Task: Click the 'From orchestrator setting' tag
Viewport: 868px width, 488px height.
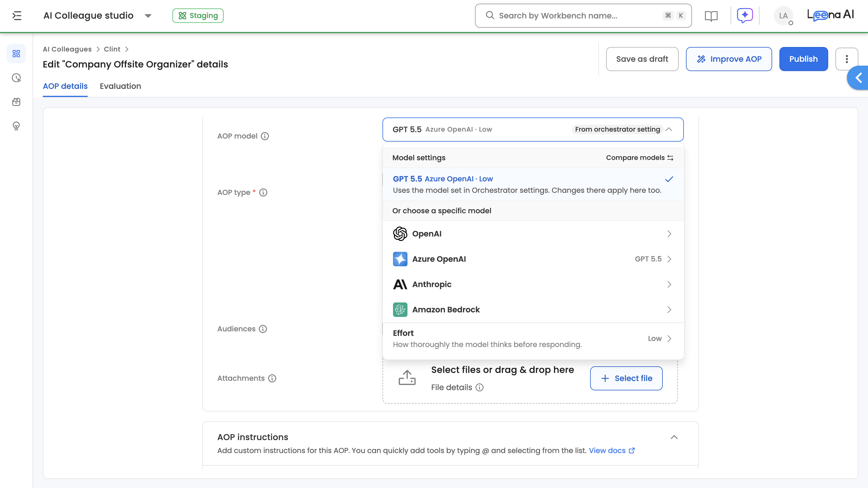Action: [x=617, y=129]
